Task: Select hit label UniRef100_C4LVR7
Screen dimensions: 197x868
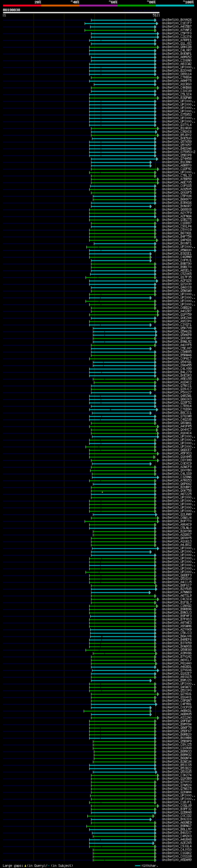Action: [x=176, y=50]
